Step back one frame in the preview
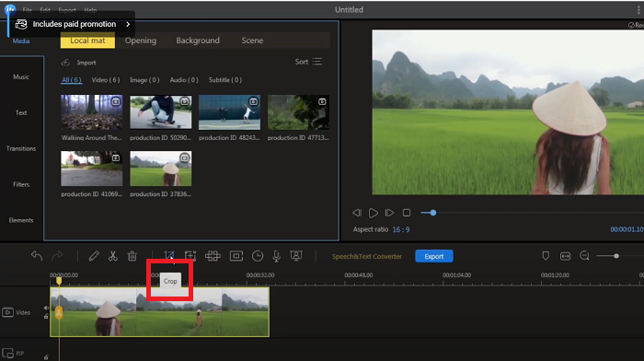The width and height of the screenshot is (644, 361). [x=357, y=213]
